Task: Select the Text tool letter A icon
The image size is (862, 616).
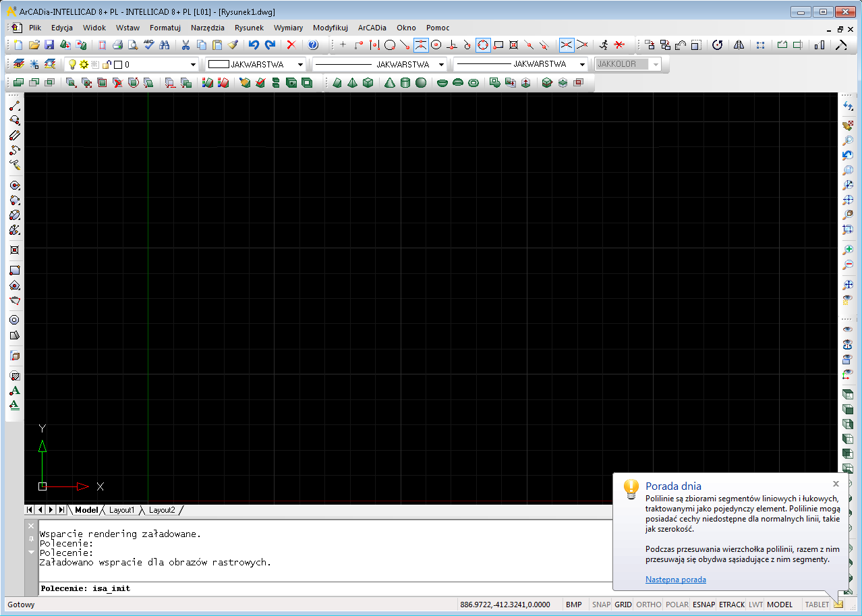Action: (15, 391)
